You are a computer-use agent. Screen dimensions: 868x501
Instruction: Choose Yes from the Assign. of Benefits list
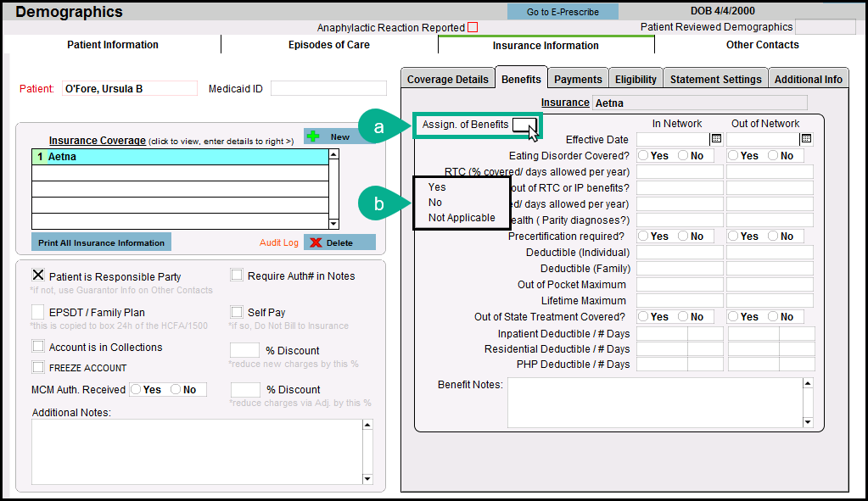(x=437, y=187)
